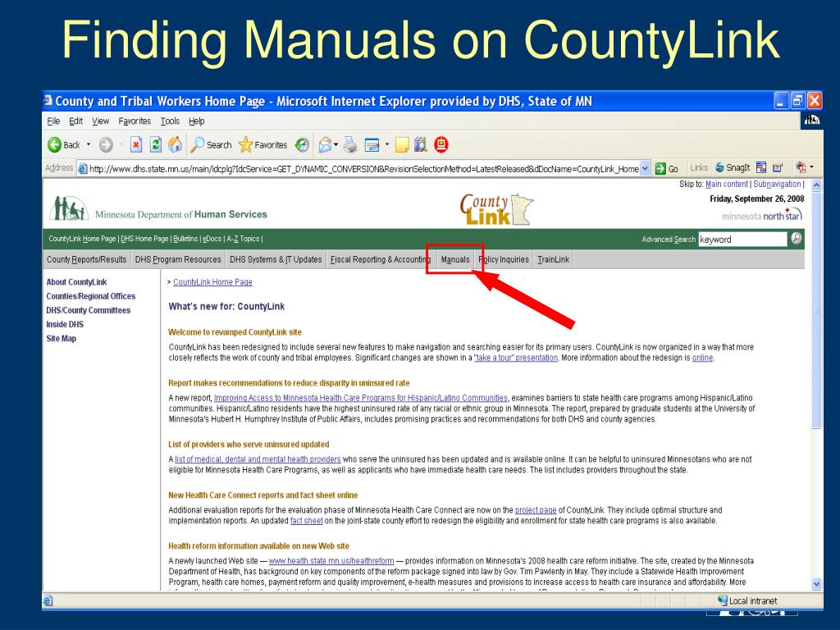Click the Bulletins link in the green bar
The width and height of the screenshot is (840, 630).
click(185, 239)
